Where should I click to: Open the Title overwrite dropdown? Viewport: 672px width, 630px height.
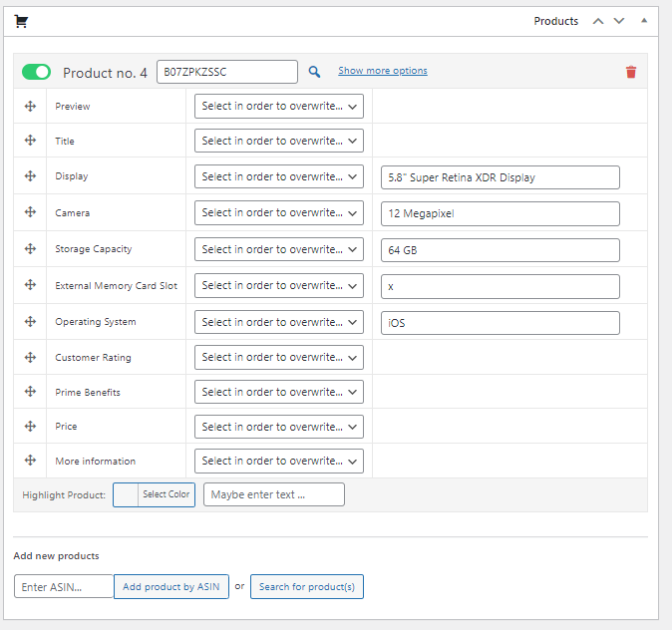click(x=279, y=141)
